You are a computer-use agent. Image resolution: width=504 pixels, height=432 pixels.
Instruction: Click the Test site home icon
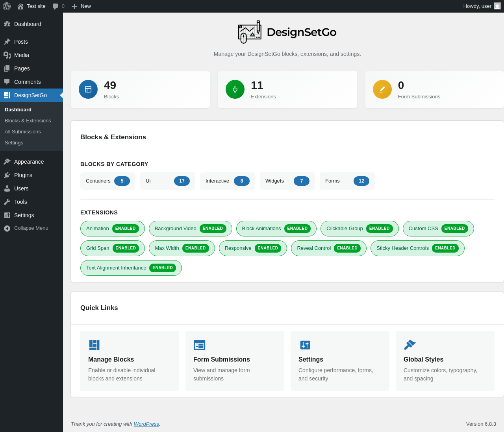[x=20, y=6]
